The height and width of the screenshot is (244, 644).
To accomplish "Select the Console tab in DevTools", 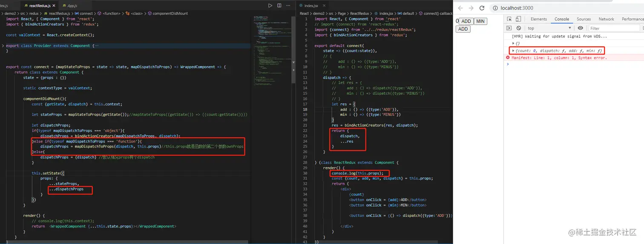I will pyautogui.click(x=561, y=19).
